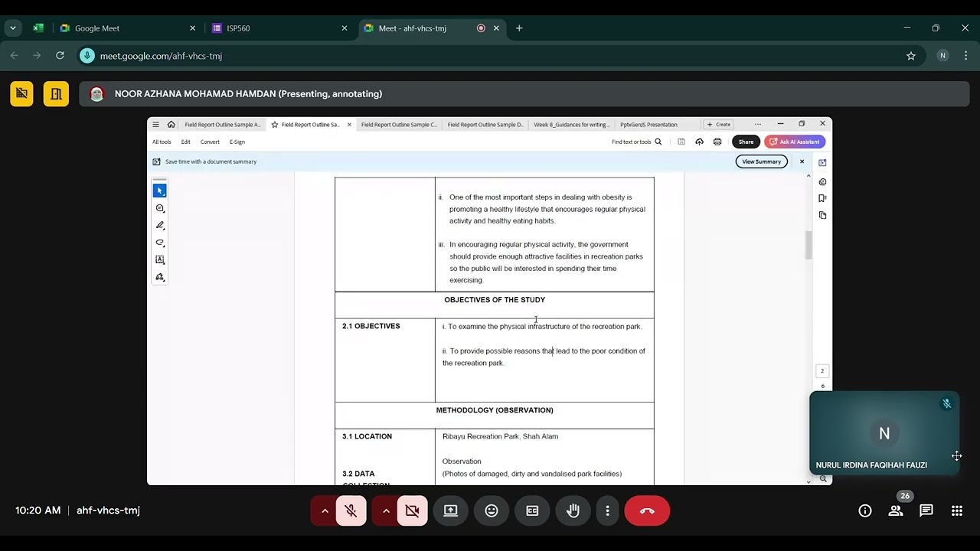This screenshot has width=980, height=551.
Task: Open more options three-dot menu in Meet
Action: click(x=608, y=510)
